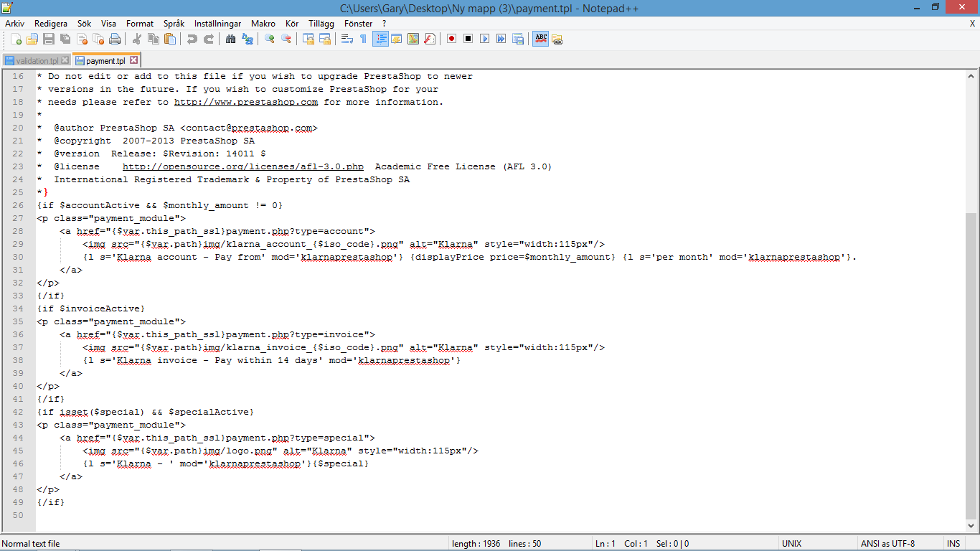Screen dimensions: 980x551
Task: Click the menu bar X close-document button
Action: [x=972, y=24]
